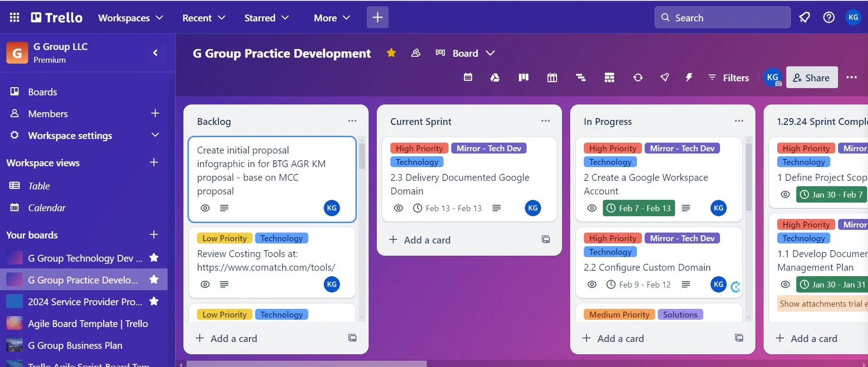Click the Share button
The image size is (868, 367).
tap(812, 77)
